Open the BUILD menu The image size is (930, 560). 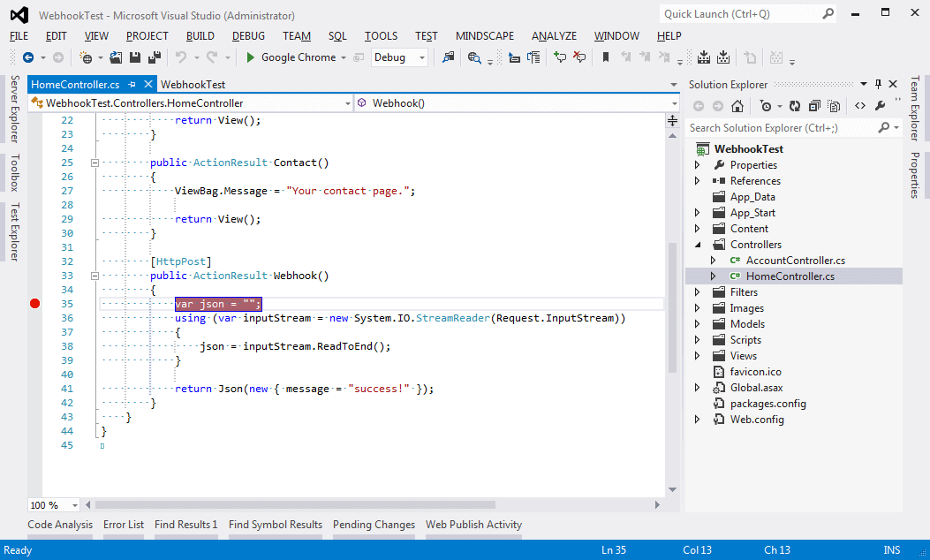click(x=200, y=36)
